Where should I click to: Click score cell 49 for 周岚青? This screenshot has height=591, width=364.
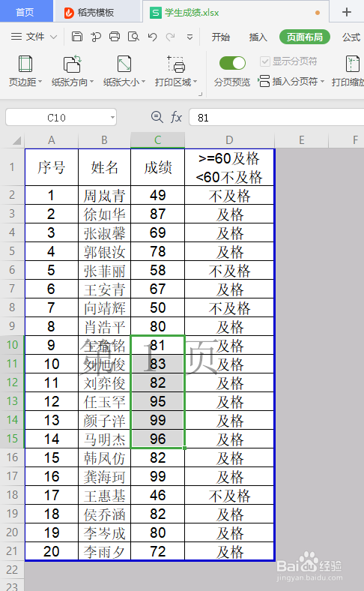click(x=158, y=195)
